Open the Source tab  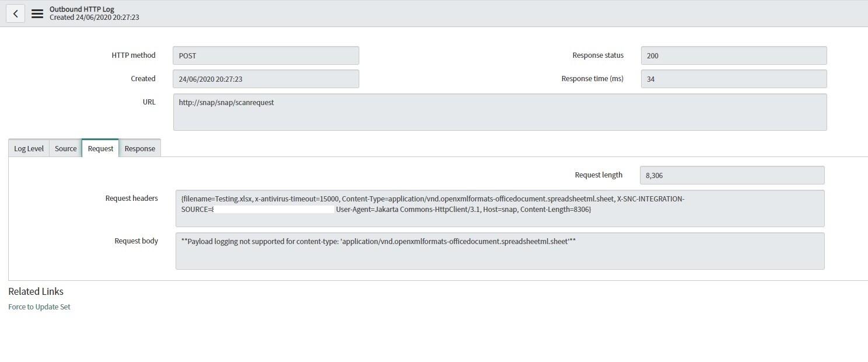click(66, 148)
